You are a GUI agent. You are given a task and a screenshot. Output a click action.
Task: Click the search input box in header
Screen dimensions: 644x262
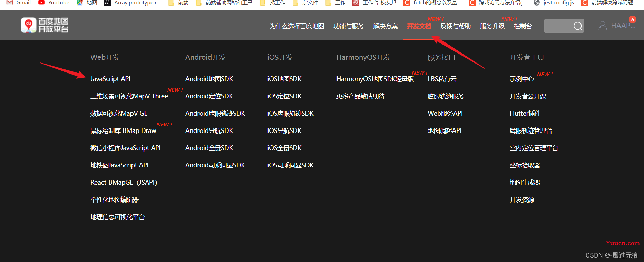click(558, 26)
